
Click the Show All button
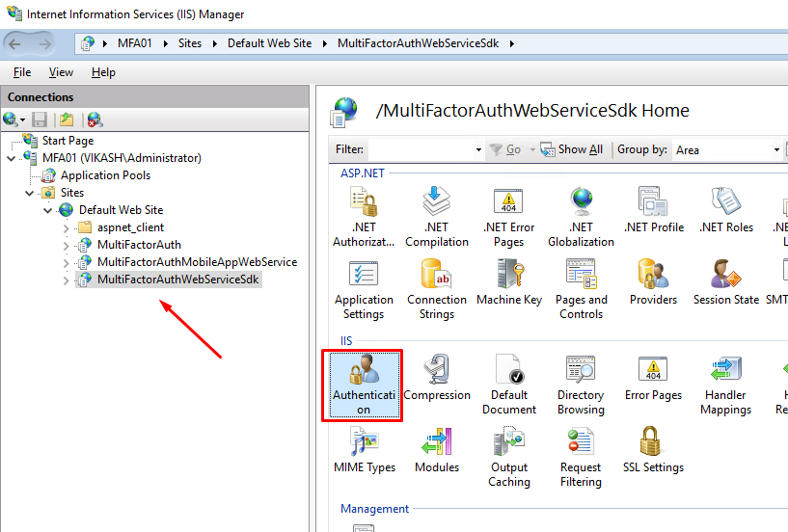coord(572,149)
